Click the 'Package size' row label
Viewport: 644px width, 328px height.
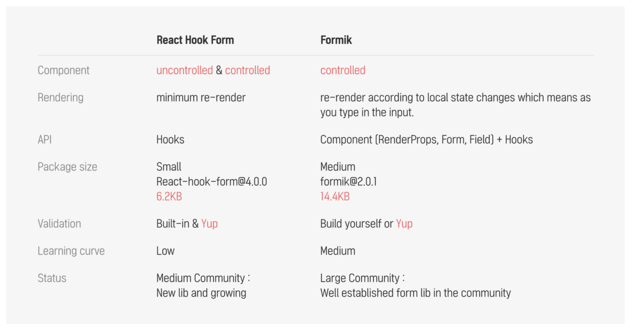[67, 167]
